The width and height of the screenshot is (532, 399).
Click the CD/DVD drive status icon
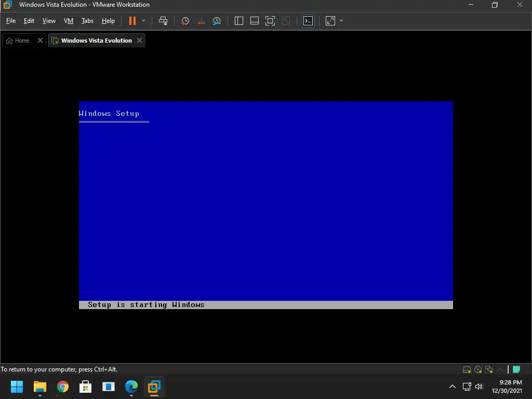coord(478,369)
